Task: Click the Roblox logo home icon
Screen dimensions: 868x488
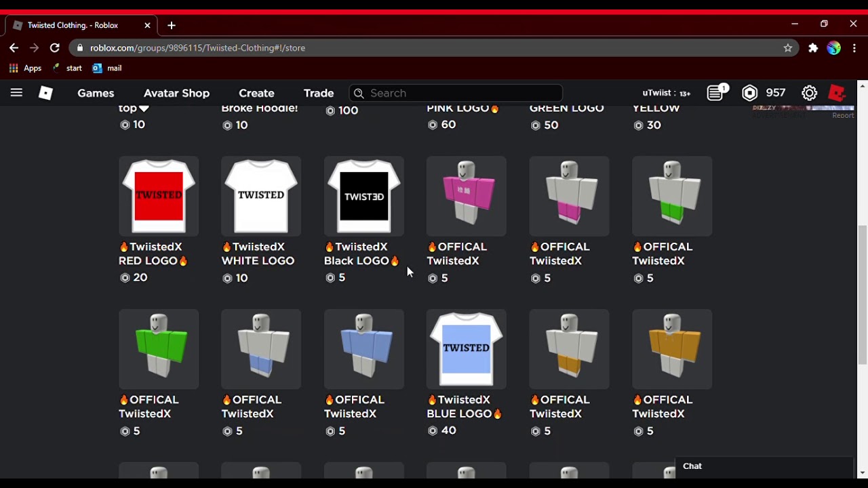Action: tap(45, 93)
